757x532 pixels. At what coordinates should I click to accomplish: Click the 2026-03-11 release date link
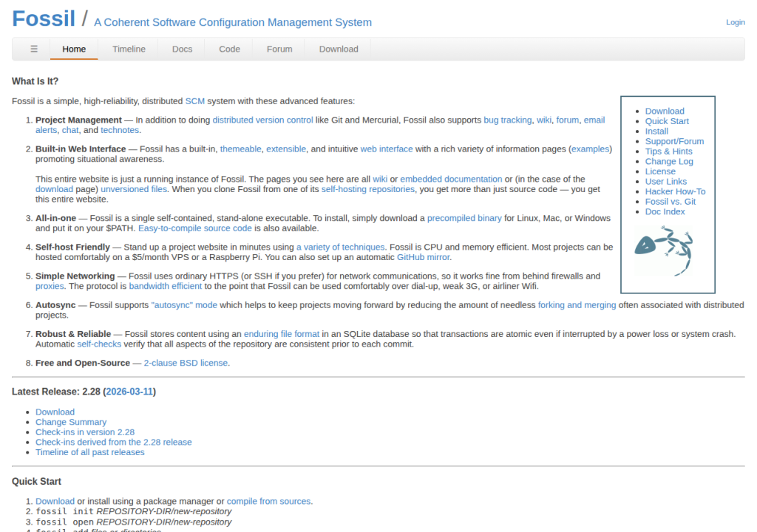coord(129,392)
